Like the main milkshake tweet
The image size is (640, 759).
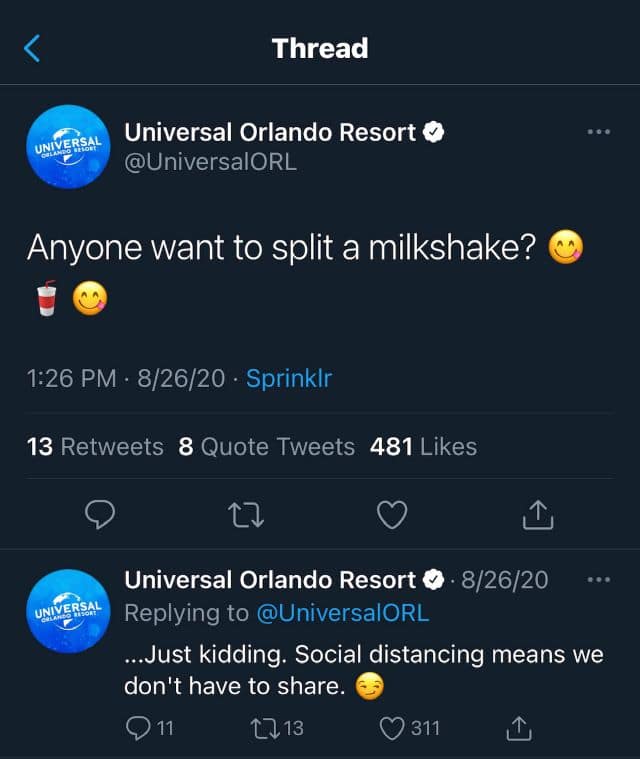point(392,515)
